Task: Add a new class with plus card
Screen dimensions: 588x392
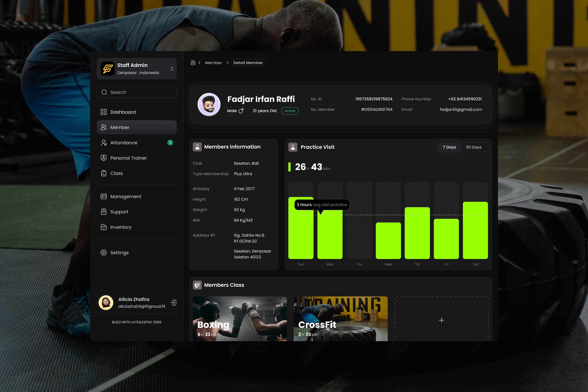Action: 441,320
